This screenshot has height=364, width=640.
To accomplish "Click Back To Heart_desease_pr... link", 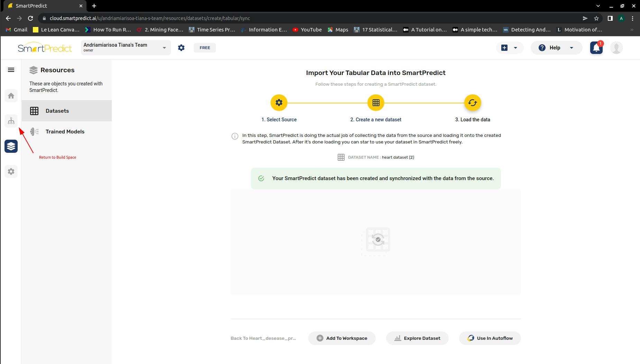I will coord(263,338).
